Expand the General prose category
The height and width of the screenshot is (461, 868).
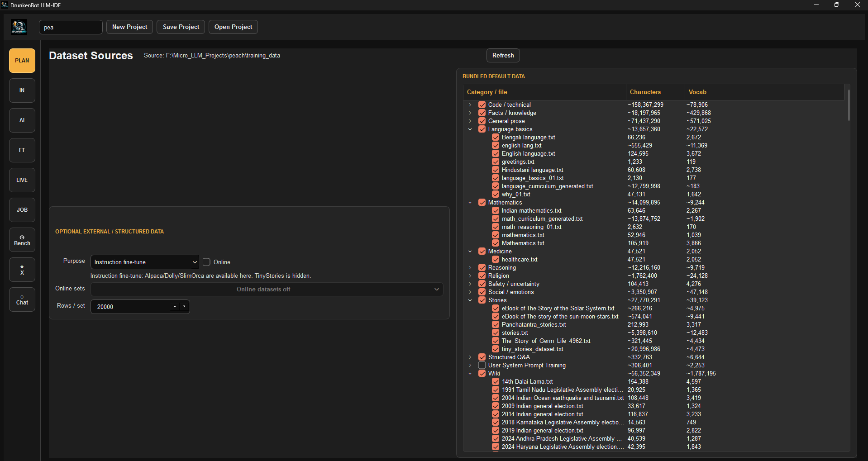coord(470,121)
